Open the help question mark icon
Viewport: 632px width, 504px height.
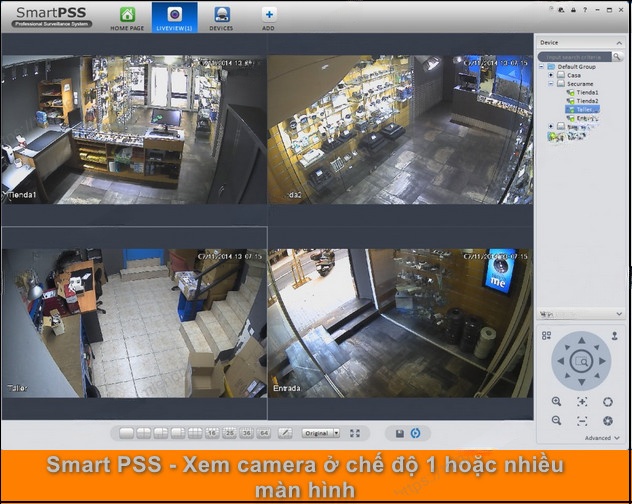pos(585,10)
